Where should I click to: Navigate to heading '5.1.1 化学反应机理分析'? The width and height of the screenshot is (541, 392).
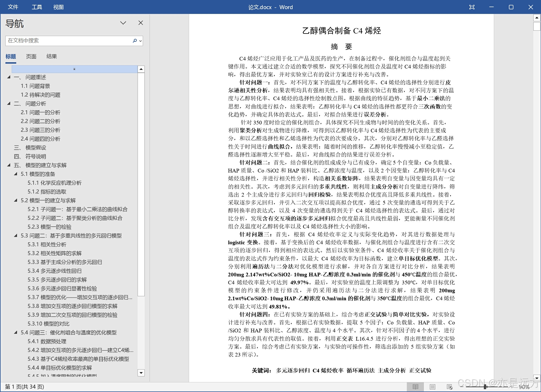pyautogui.click(x=55, y=183)
